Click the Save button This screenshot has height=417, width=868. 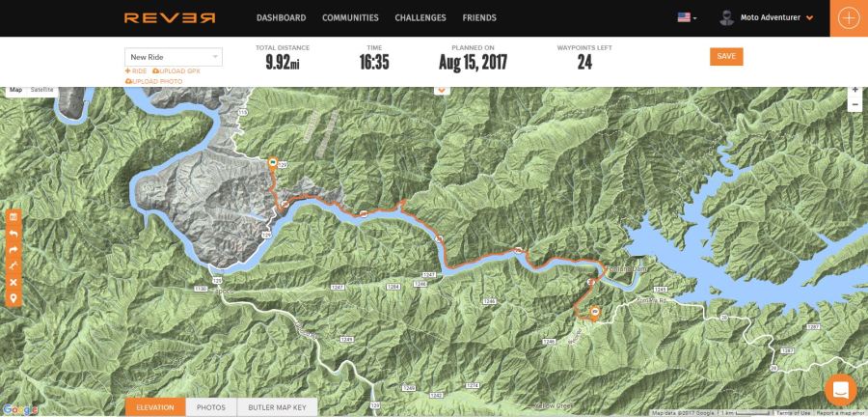point(726,57)
